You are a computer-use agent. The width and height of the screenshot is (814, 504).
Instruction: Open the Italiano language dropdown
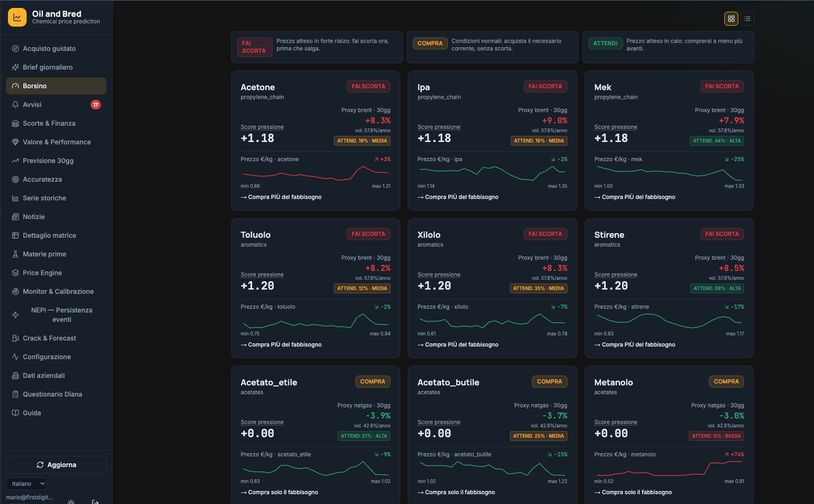tap(27, 483)
